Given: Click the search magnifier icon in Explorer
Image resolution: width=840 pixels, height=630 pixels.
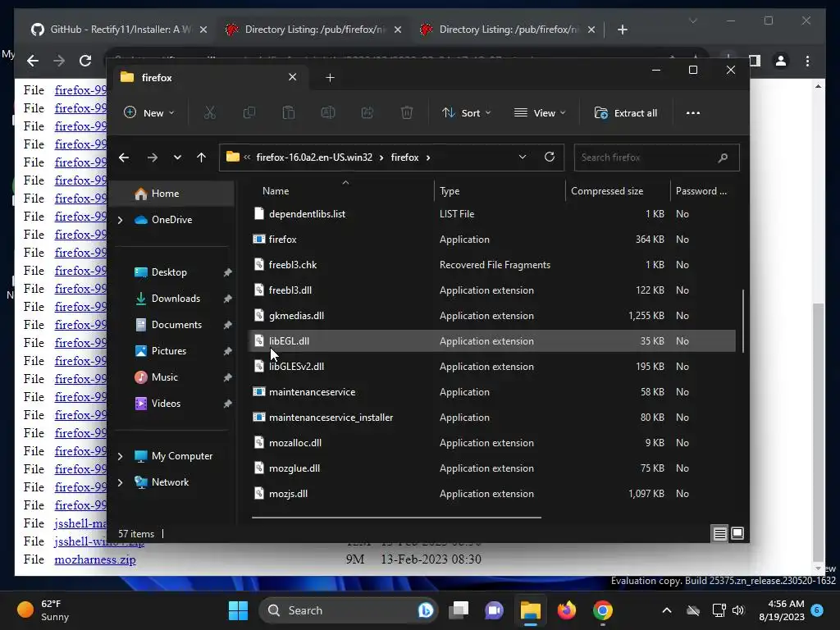Looking at the screenshot, I should 723,157.
